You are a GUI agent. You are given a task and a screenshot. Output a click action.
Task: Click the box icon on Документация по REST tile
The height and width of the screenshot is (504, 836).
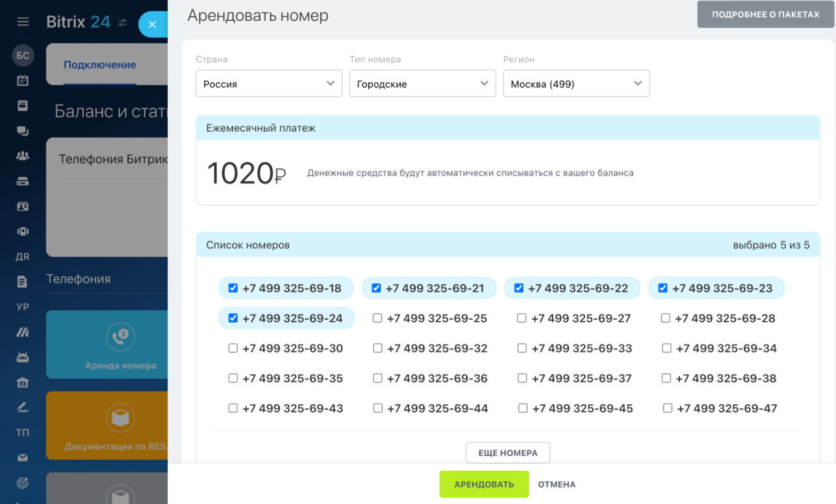point(120,418)
